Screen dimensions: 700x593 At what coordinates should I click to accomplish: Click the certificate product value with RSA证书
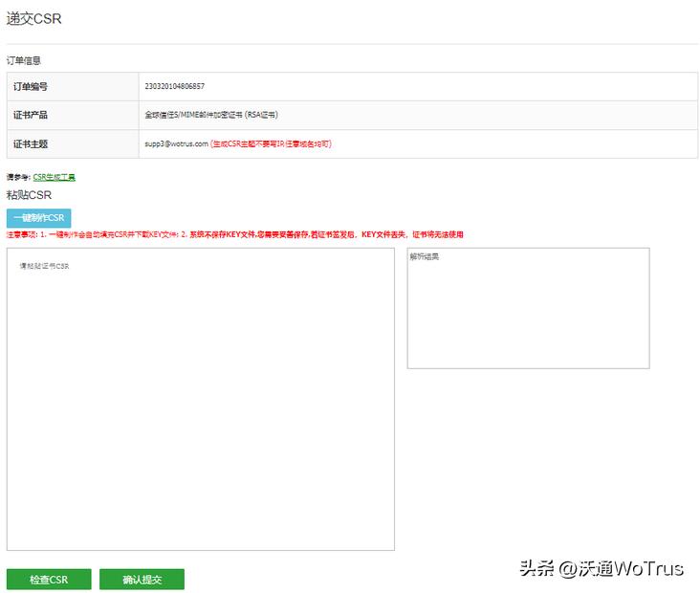click(x=211, y=115)
